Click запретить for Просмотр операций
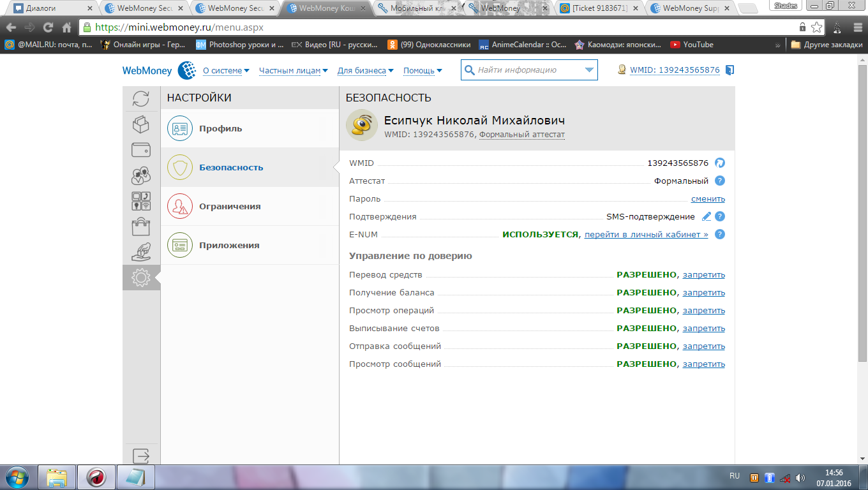The width and height of the screenshot is (868, 490). pos(704,310)
